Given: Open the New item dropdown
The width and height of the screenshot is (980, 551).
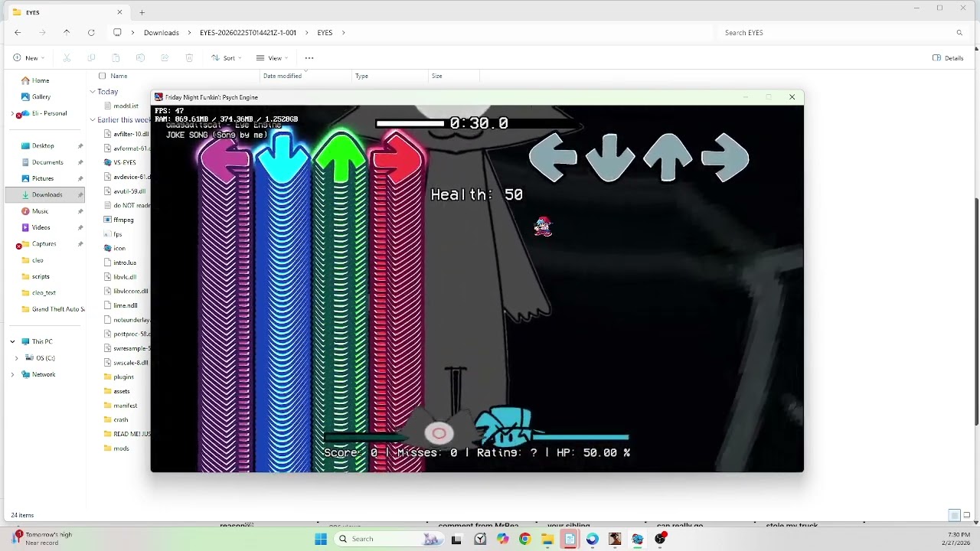Looking at the screenshot, I should 29,58.
